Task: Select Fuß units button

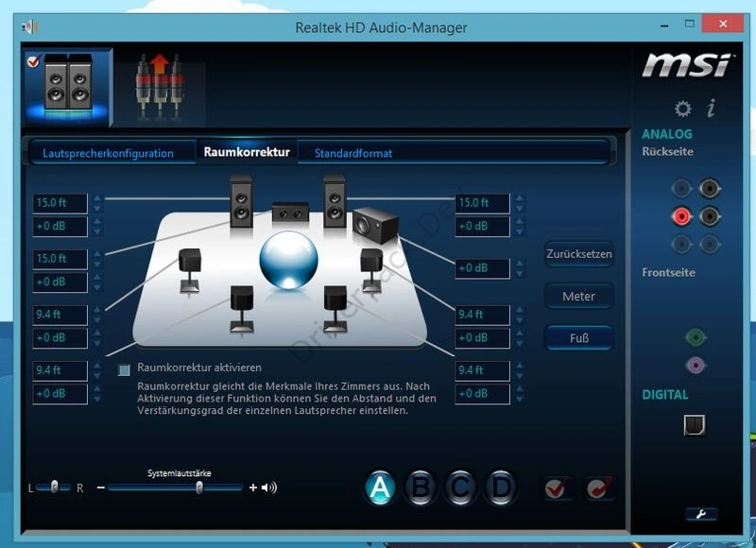Action: click(579, 338)
